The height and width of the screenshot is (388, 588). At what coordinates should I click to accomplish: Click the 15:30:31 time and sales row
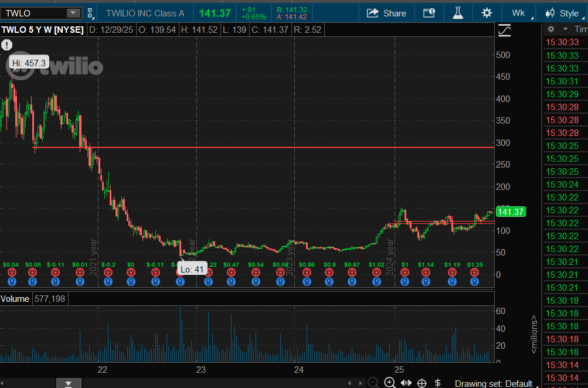(566, 81)
